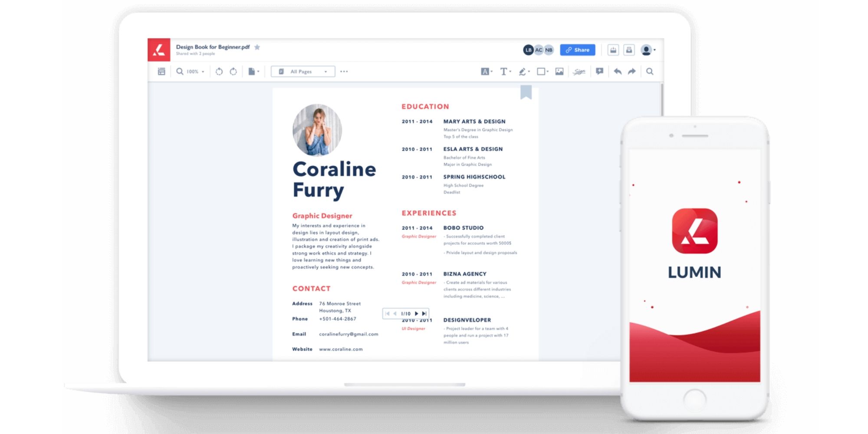Toggle the thumbnails side panel icon
Screen dimensions: 868x434
click(161, 72)
